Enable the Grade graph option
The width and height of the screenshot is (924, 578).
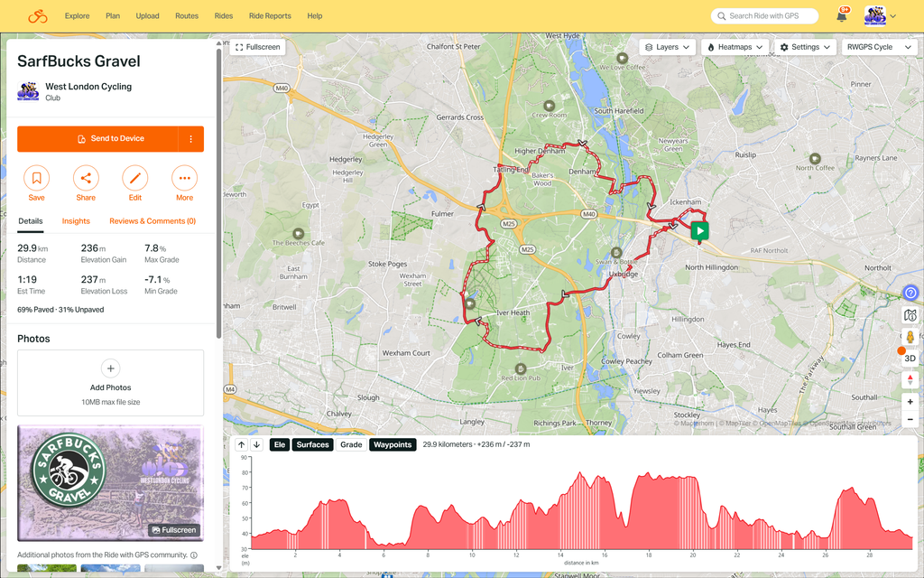351,444
